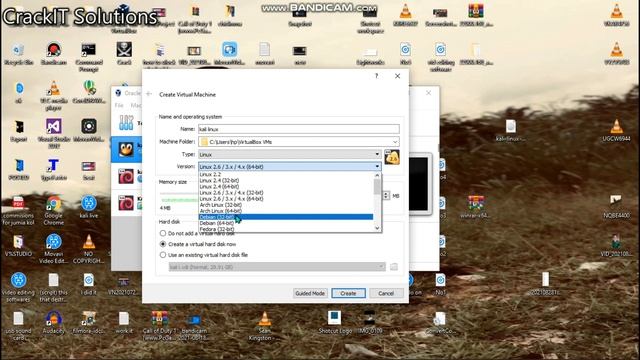Choose Linux 2.6 / 3.x / 4.x (32-bit) list entry
Image resolution: width=640 pixels, height=360 pixels.
click(286, 193)
